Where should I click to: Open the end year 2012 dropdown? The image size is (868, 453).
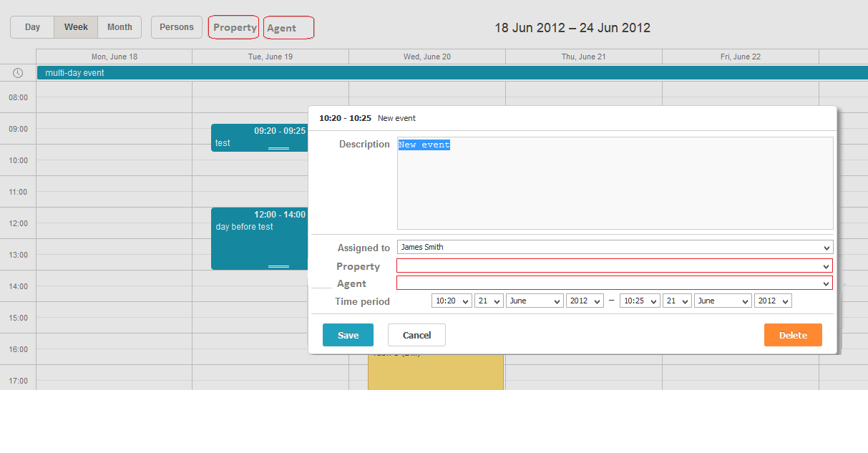click(x=773, y=301)
